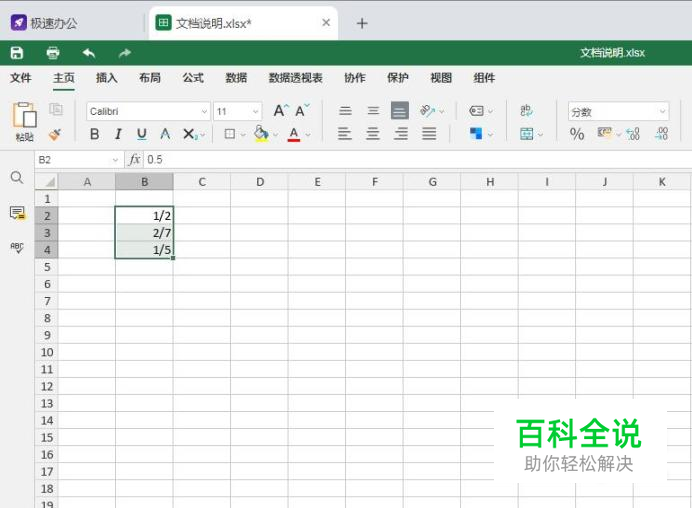Image resolution: width=692 pixels, height=508 pixels.
Task: Open the Calibri font name dropdown
Action: pos(204,112)
